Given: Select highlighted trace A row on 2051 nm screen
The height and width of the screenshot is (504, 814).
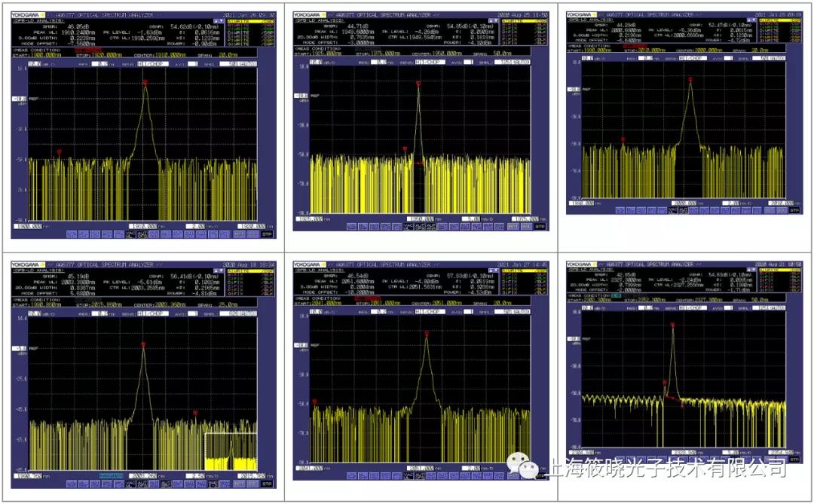Looking at the screenshot, I should 525,271.
